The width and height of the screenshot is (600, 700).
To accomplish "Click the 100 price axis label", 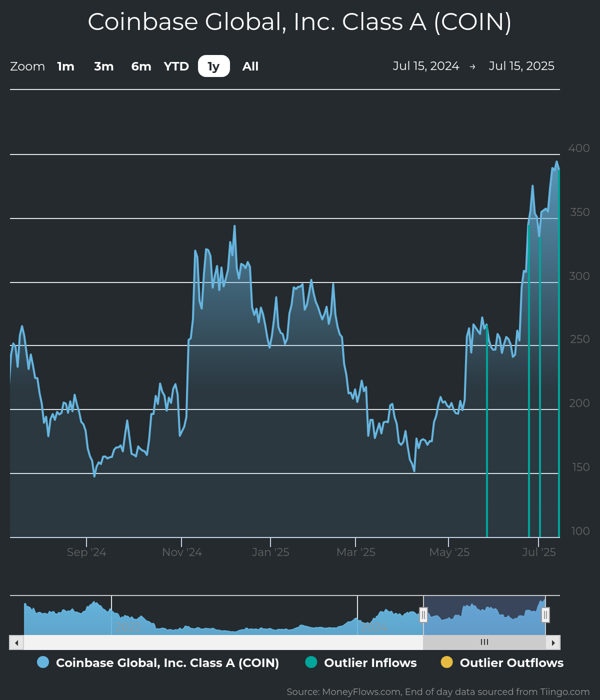I will (580, 531).
